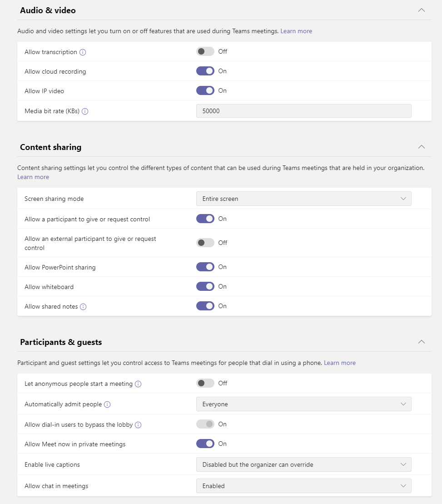This screenshot has height=504, width=442.
Task: Collapse the Audio & video section
Action: (x=422, y=10)
